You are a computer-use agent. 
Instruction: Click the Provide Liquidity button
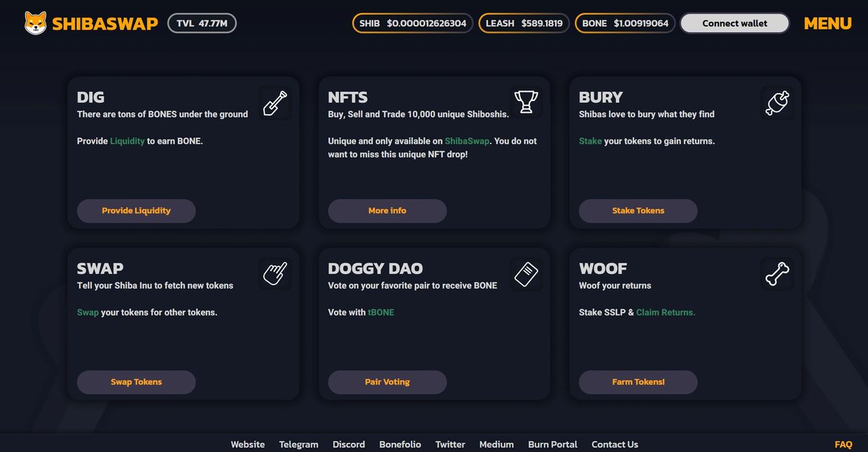tap(136, 210)
